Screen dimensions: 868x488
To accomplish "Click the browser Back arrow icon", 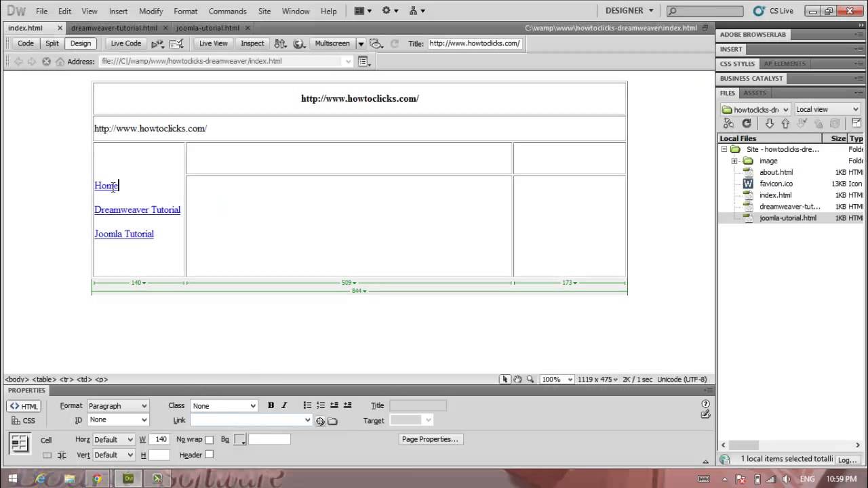I will click(x=18, y=61).
